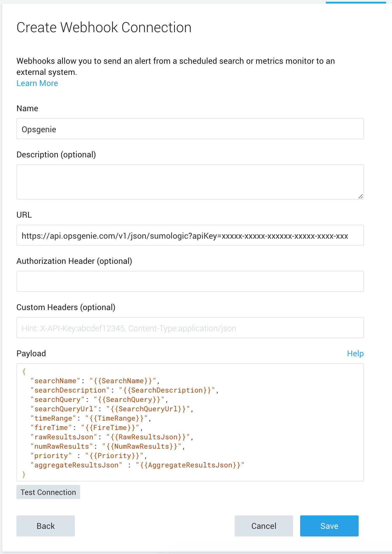392x554 pixels.
Task: Place cursor on the timeRange payload line
Action: 91,418
